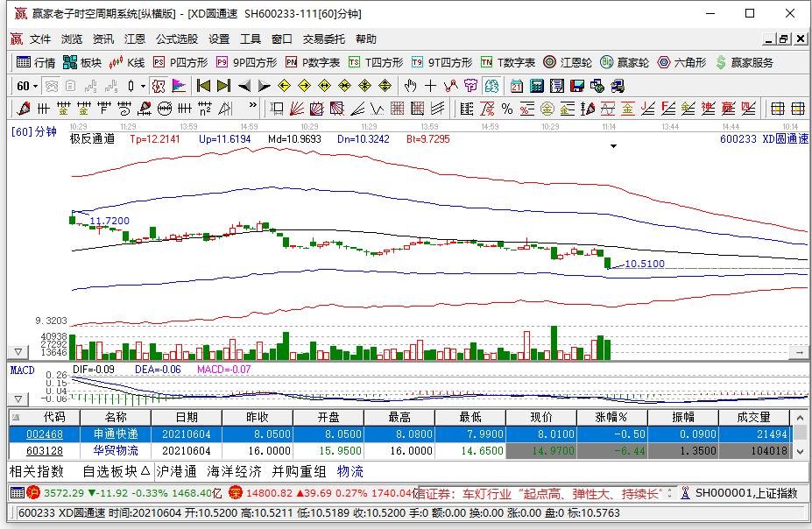
Task: Open the 9P四方形 tool
Action: (246, 63)
